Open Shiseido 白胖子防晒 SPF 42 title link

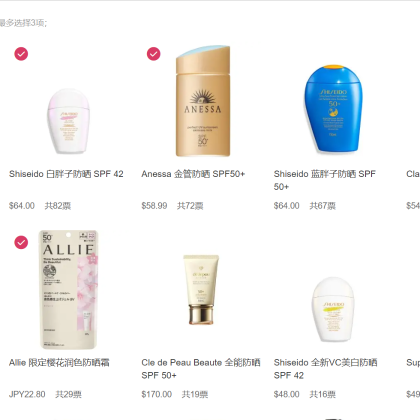[x=66, y=174]
